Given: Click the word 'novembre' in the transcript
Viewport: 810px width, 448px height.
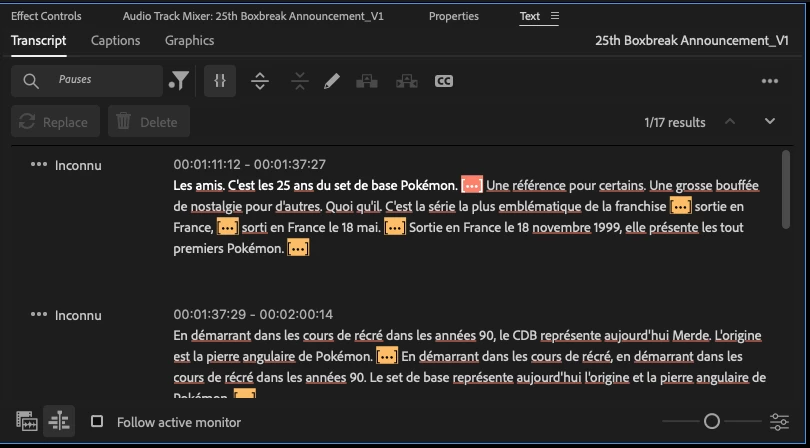Looking at the screenshot, I should coord(562,227).
